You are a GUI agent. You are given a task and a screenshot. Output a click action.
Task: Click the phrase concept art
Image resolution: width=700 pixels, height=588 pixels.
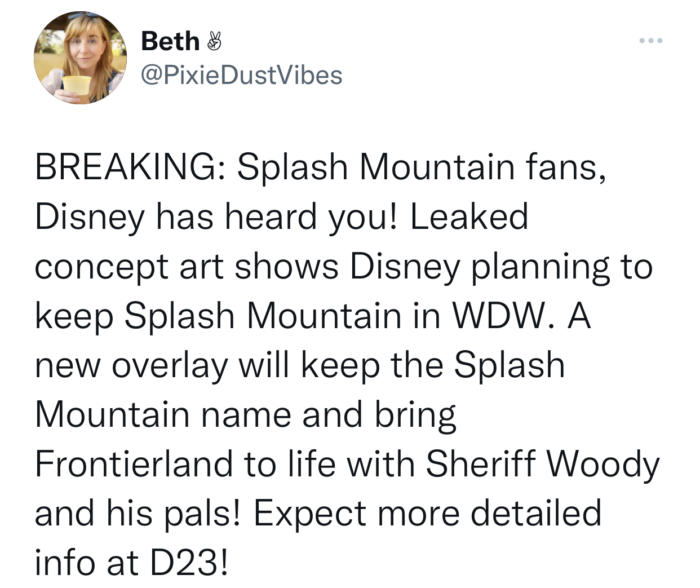tap(129, 267)
